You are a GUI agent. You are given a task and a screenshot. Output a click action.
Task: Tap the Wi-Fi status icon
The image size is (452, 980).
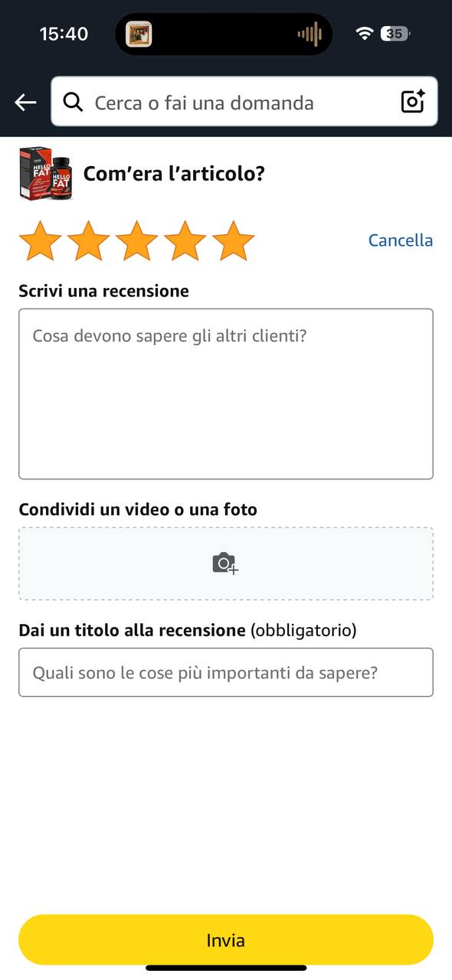365,34
